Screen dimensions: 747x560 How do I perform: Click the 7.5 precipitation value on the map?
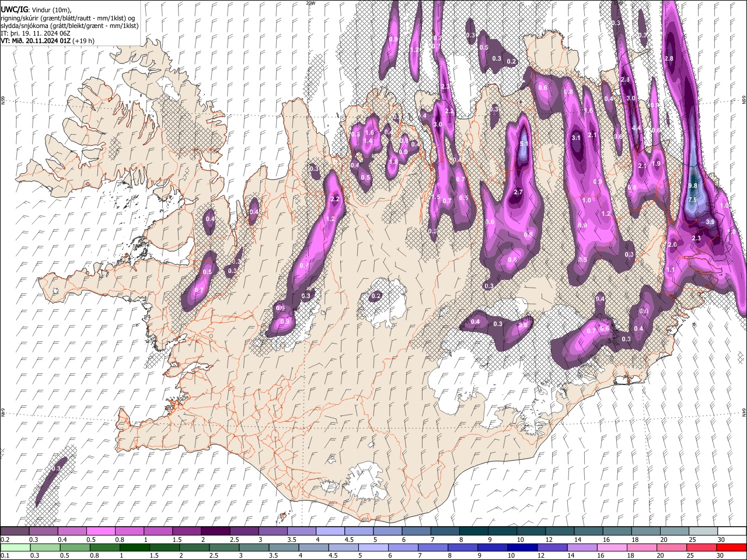pos(693,200)
